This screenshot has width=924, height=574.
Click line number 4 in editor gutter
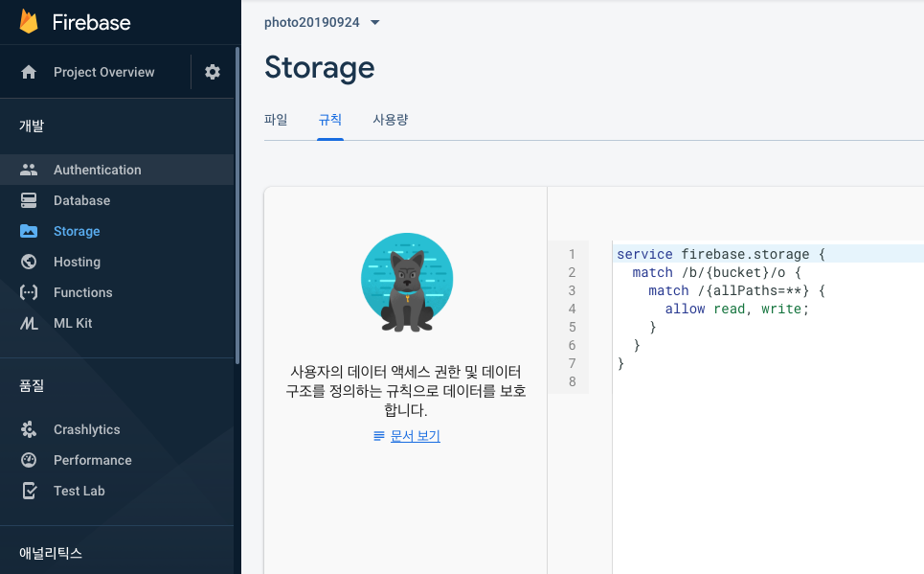click(x=572, y=310)
